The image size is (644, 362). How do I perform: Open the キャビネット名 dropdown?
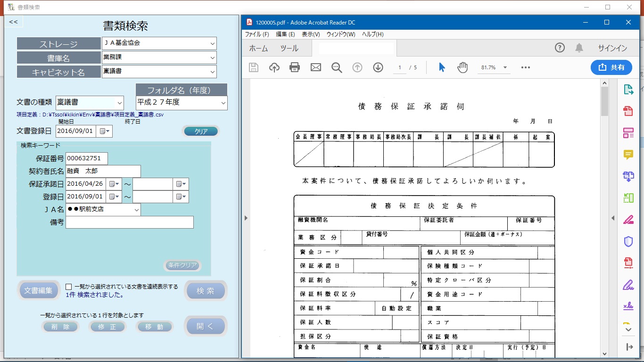point(212,72)
